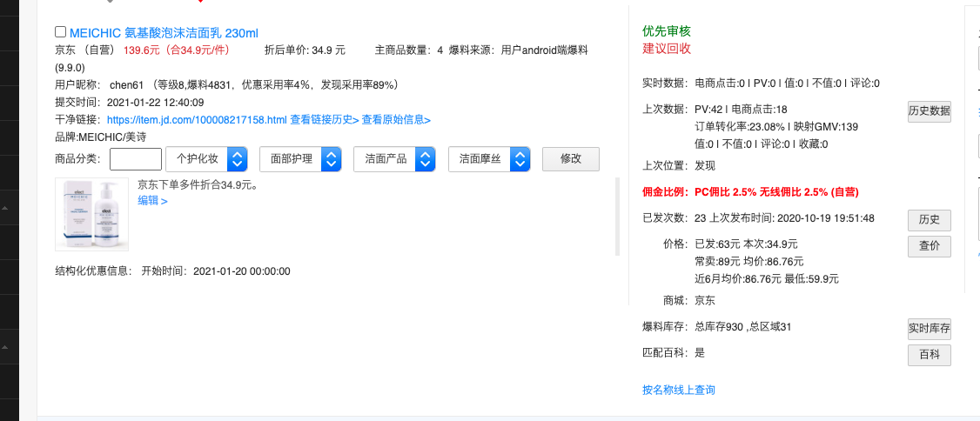The image size is (980, 421).
Task: Click the 折后单价: 34.9 元 text
Action: pos(305,50)
